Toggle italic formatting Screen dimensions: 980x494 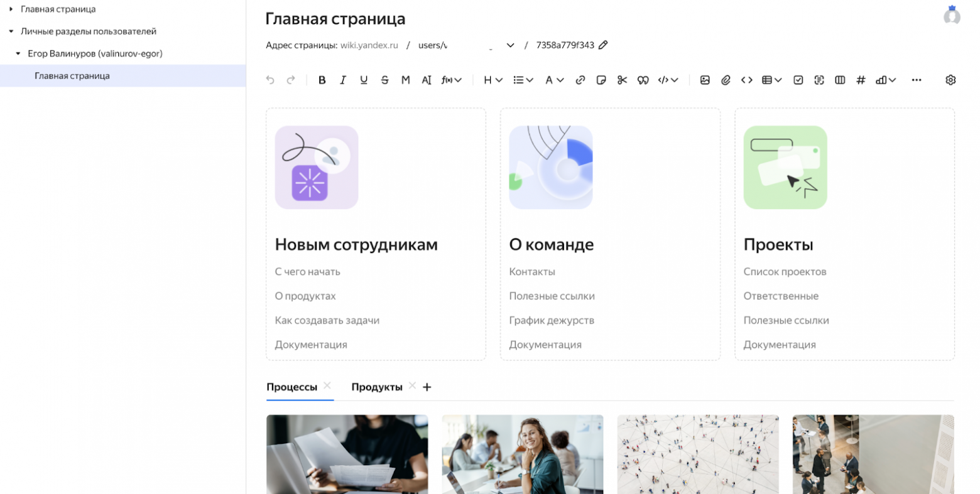coord(343,80)
